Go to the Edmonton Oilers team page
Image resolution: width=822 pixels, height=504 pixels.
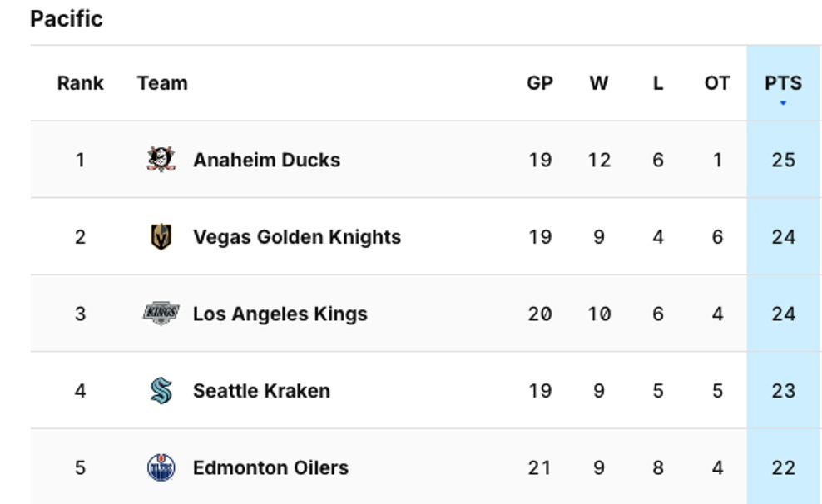(270, 467)
